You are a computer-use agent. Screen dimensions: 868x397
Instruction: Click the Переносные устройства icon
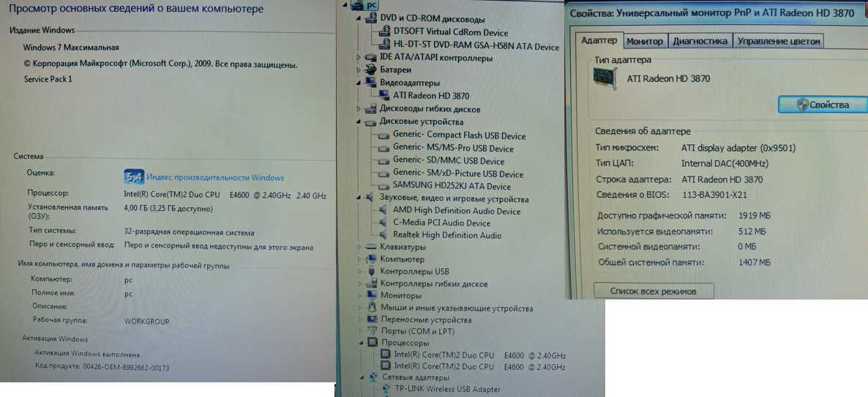click(x=372, y=320)
